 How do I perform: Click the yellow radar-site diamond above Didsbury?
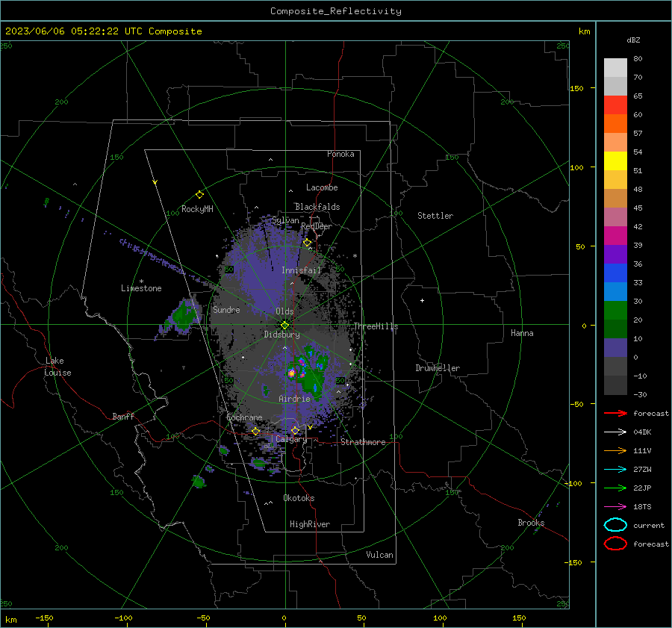284,326
